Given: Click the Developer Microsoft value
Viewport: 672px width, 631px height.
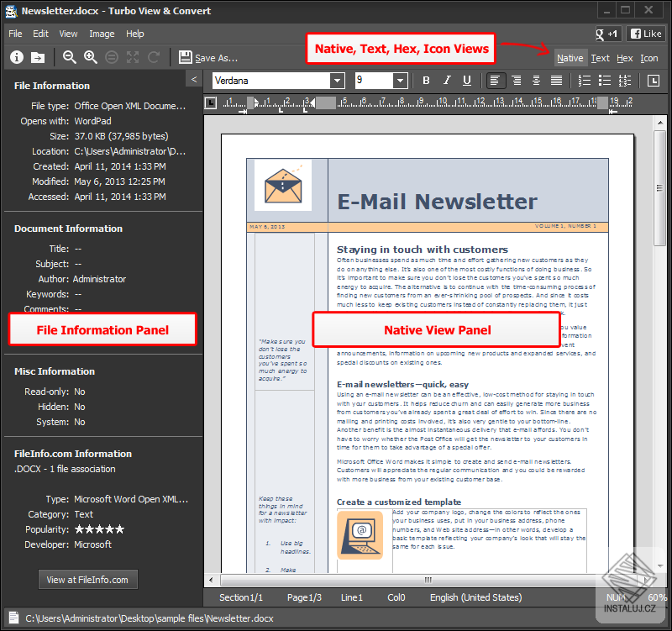Looking at the screenshot, I should (x=92, y=544).
